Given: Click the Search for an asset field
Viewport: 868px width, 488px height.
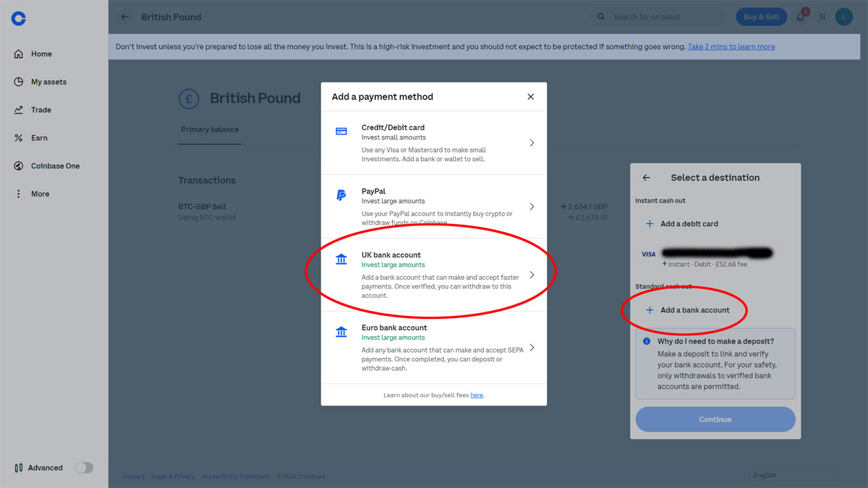Looking at the screenshot, I should (657, 17).
